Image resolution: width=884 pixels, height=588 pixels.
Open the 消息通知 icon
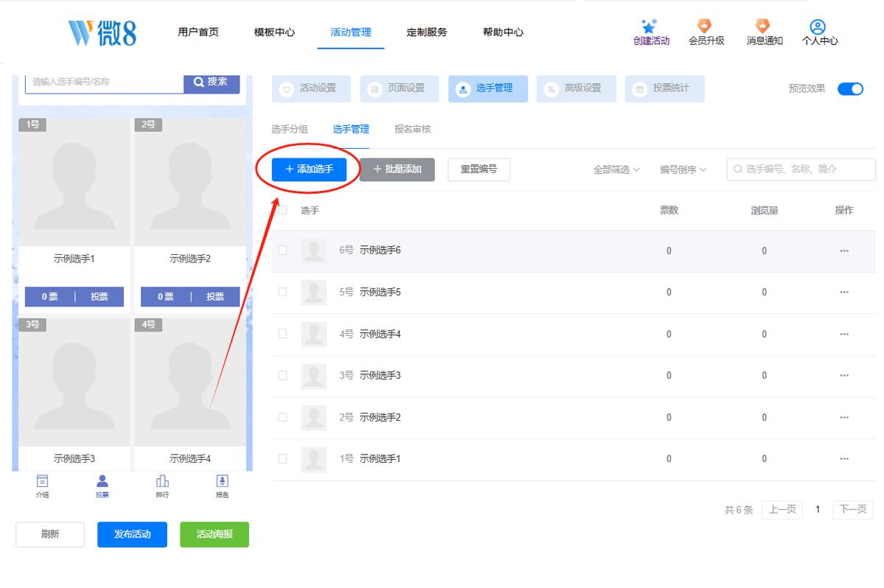[x=763, y=27]
